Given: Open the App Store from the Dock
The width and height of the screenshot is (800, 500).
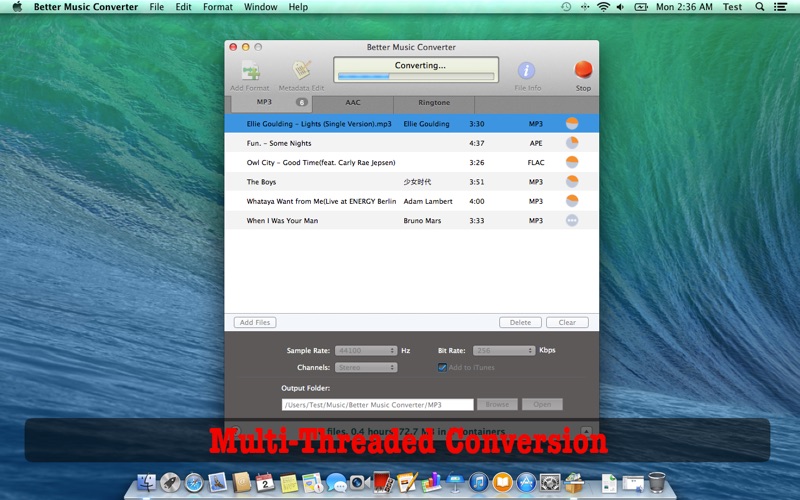Looking at the screenshot, I should point(526,482).
